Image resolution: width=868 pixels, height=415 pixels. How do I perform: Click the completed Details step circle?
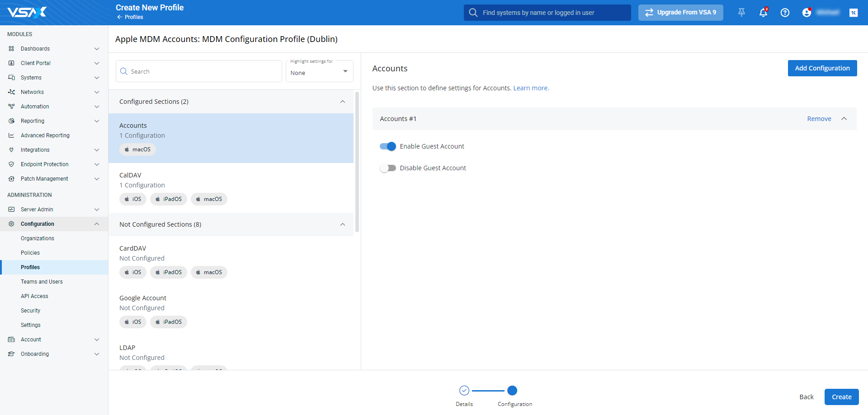464,390
